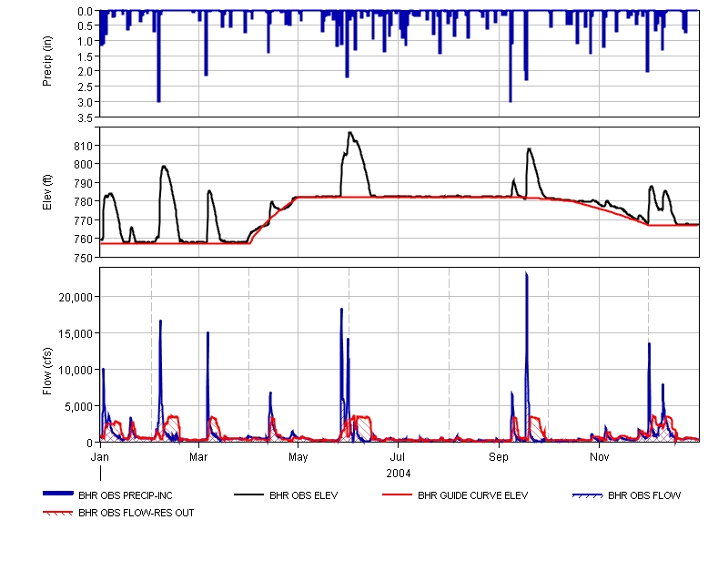Screen dimensions: 728x571
Task: Click the 760 tick on the elevation axis
Action: click(84, 240)
